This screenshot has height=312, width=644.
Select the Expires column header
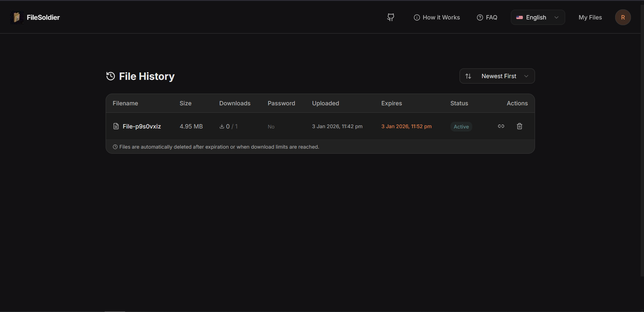click(391, 103)
